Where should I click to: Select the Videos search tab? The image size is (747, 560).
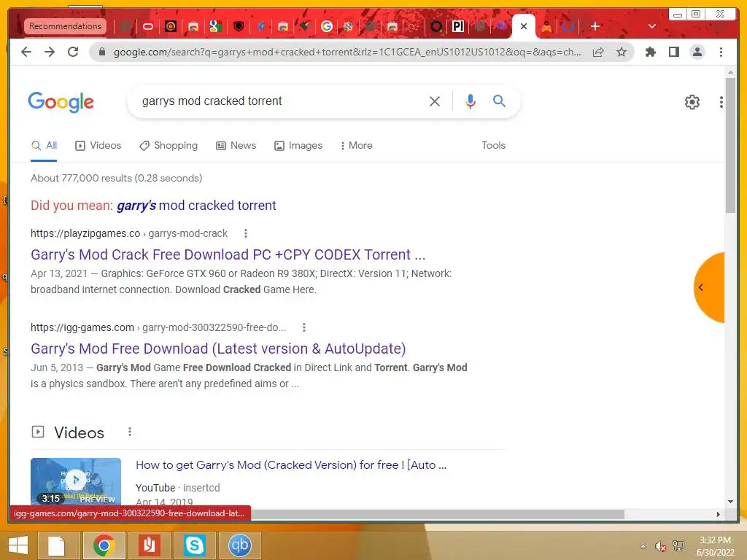pyautogui.click(x=98, y=146)
